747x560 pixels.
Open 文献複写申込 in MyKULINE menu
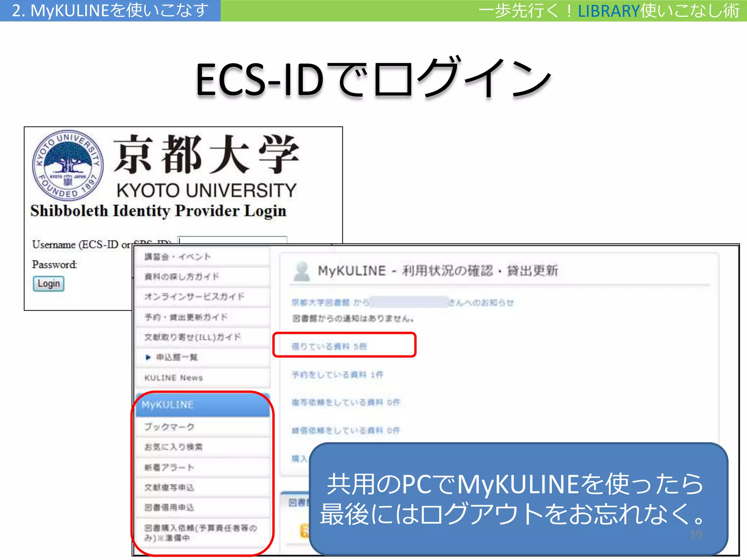click(x=203, y=487)
